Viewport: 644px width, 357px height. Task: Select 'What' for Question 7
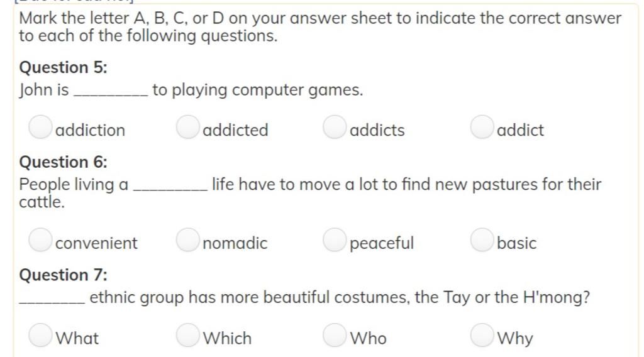pyautogui.click(x=40, y=335)
